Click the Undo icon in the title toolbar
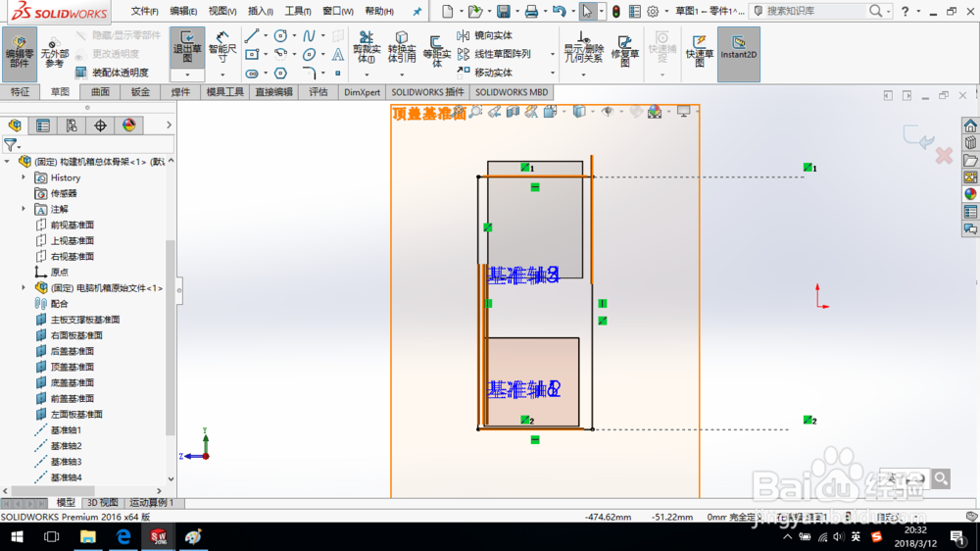Viewport: 980px width, 551px height. (559, 11)
